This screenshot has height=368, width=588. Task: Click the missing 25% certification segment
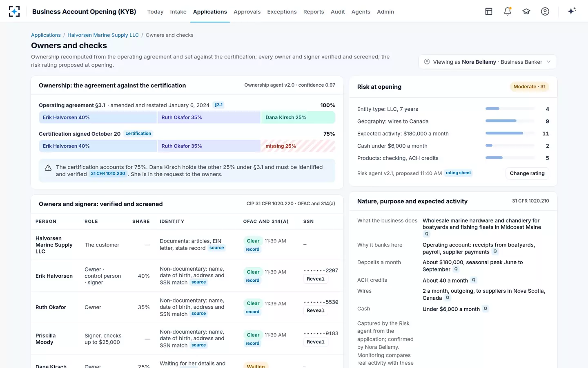(x=298, y=146)
